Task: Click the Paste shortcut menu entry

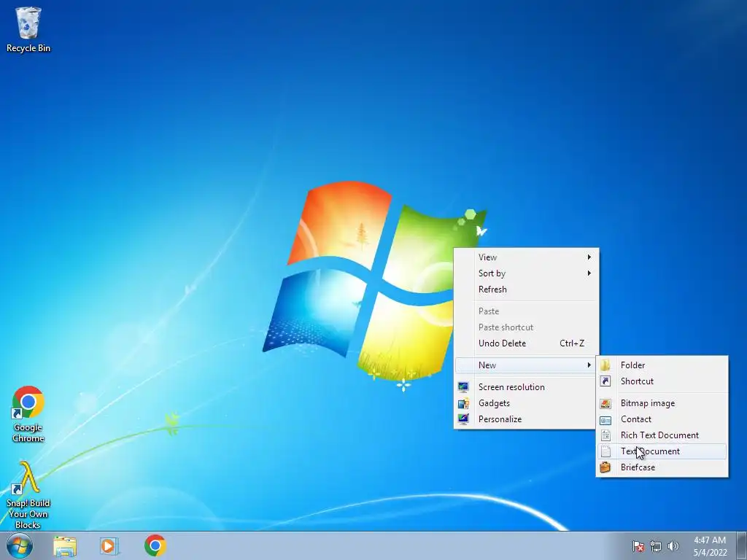Action: click(527, 327)
